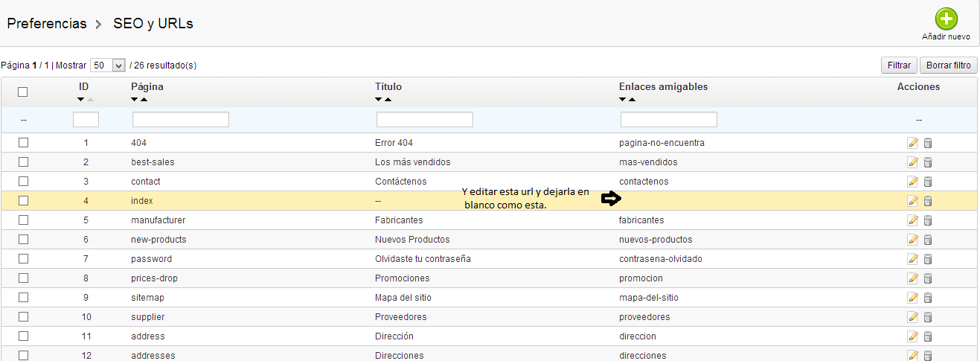Screen dimensions: 980x361
Task: Click the Página filter input field
Action: tap(181, 120)
